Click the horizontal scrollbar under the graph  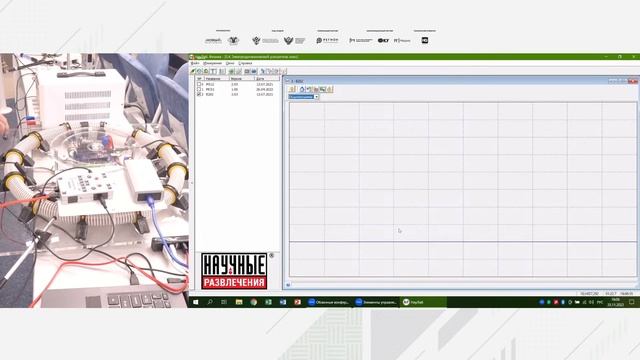click(461, 284)
